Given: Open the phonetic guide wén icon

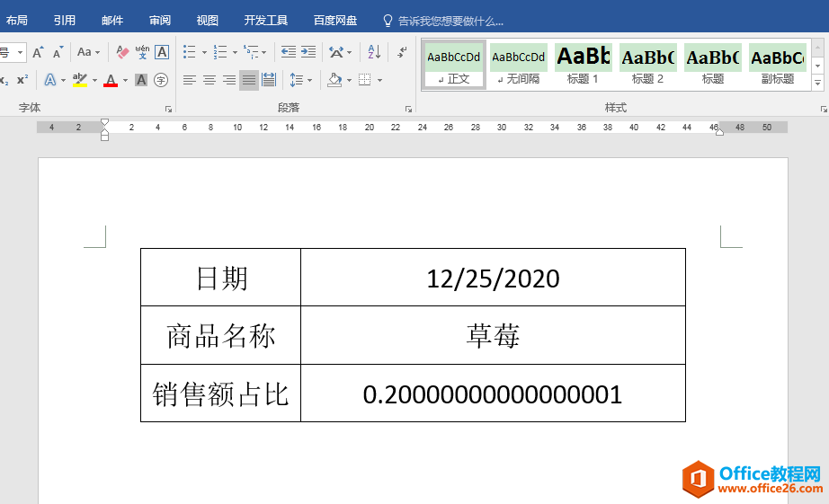Looking at the screenshot, I should (x=142, y=52).
